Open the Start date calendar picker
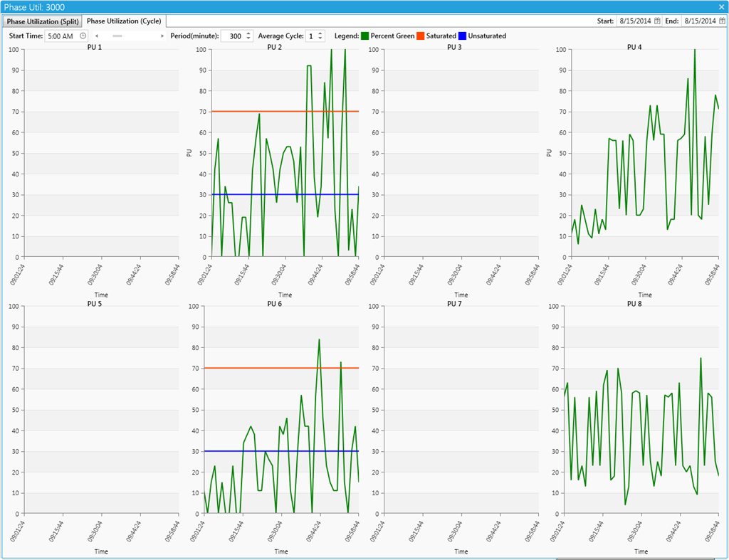 tap(657, 21)
